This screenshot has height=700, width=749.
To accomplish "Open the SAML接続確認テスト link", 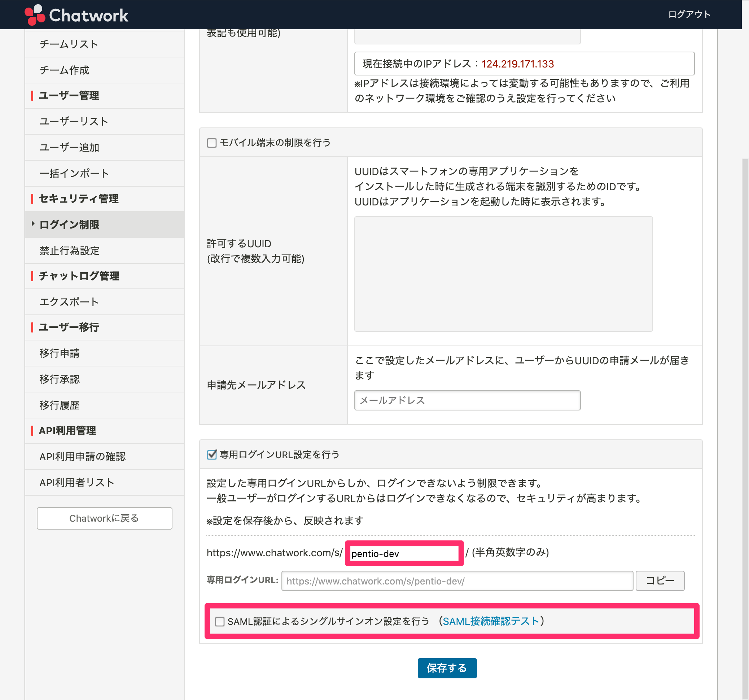I will pyautogui.click(x=491, y=621).
